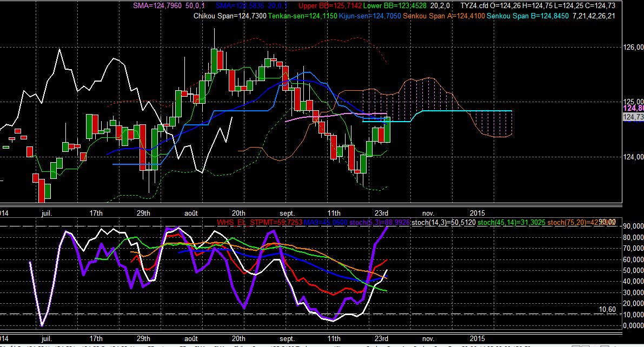This screenshot has height=347, width=644.
Task: Click '17th' on the stochastic panel time axis
Action: (96, 339)
